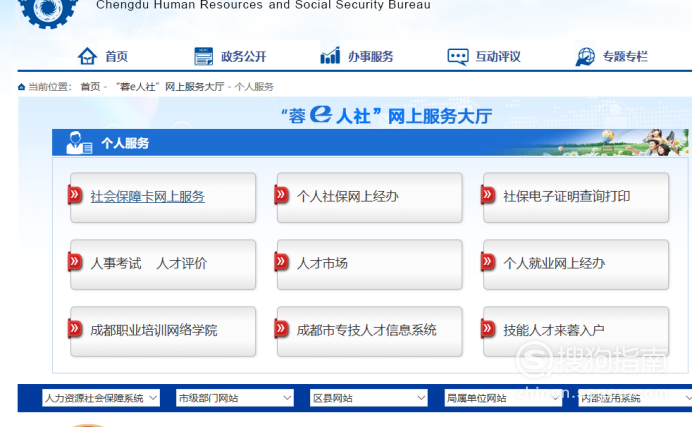The height and width of the screenshot is (427, 692).
Task: Click the “蓉e人社”网上服务大厅 banner title
Action: [387, 116]
